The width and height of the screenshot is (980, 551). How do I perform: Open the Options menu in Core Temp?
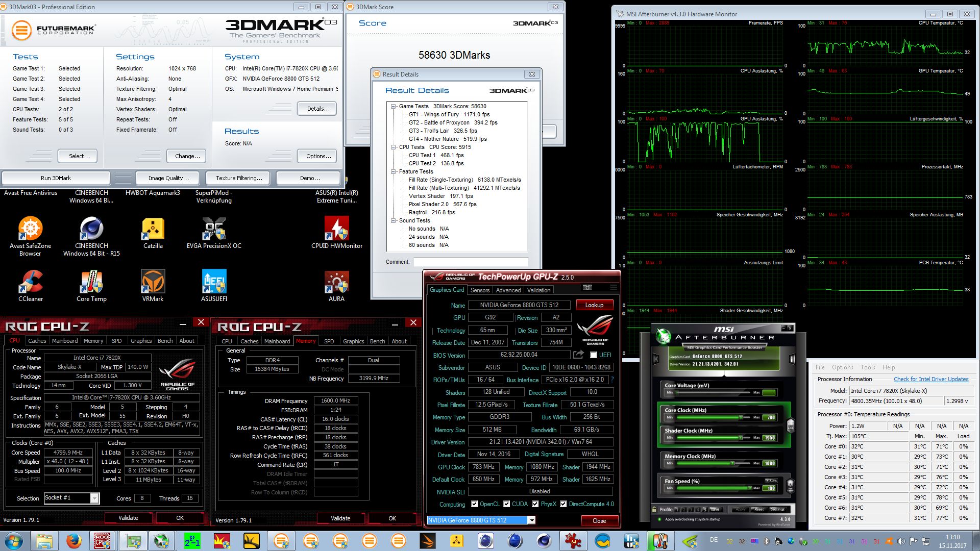point(842,367)
